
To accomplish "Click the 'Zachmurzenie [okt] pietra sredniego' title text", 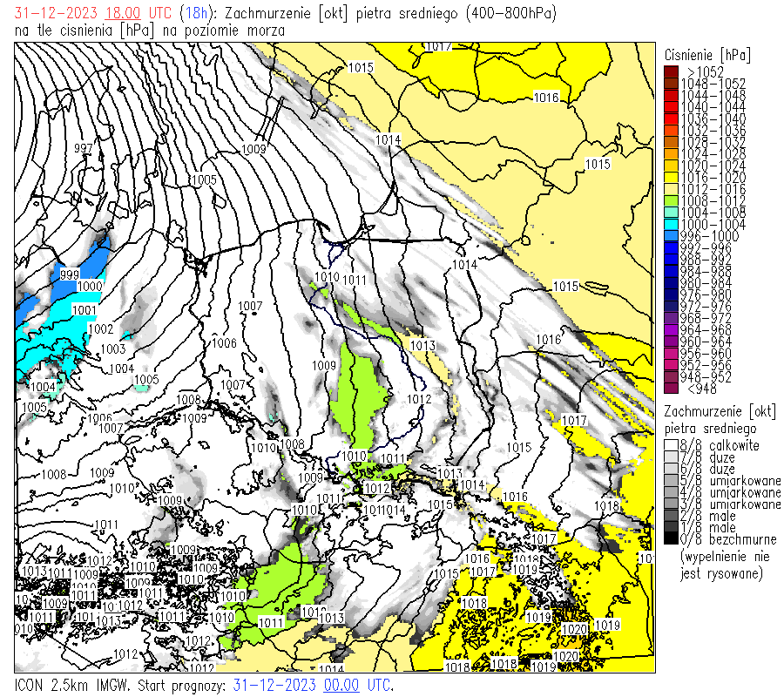I will (x=341, y=12).
